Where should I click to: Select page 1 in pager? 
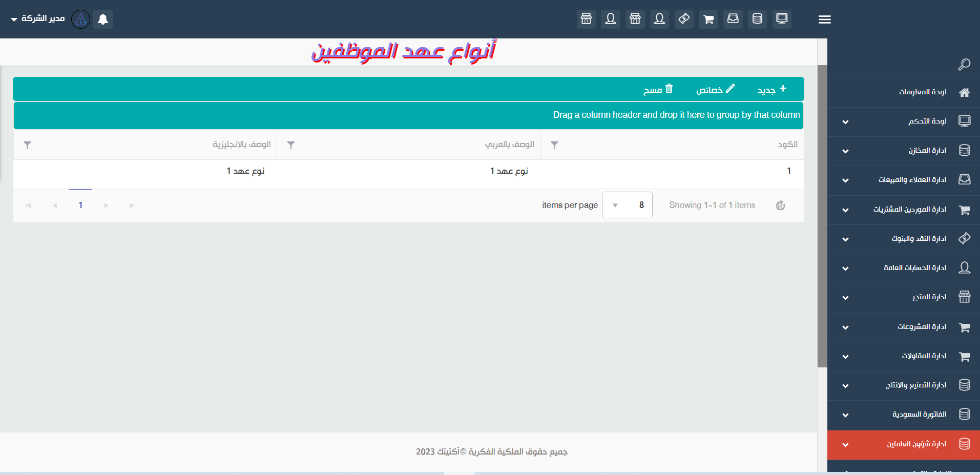point(80,205)
